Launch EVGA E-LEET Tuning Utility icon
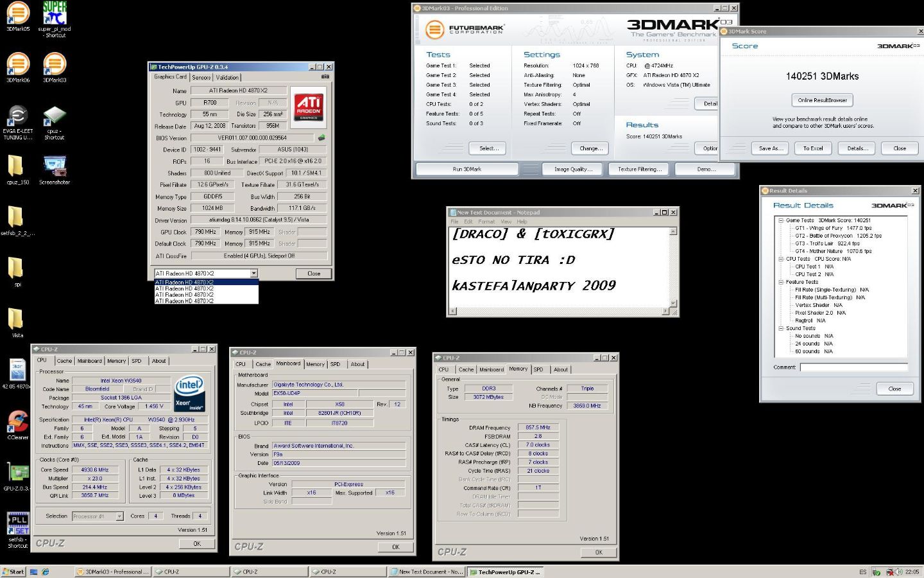This screenshot has width=924, height=578. click(x=18, y=117)
